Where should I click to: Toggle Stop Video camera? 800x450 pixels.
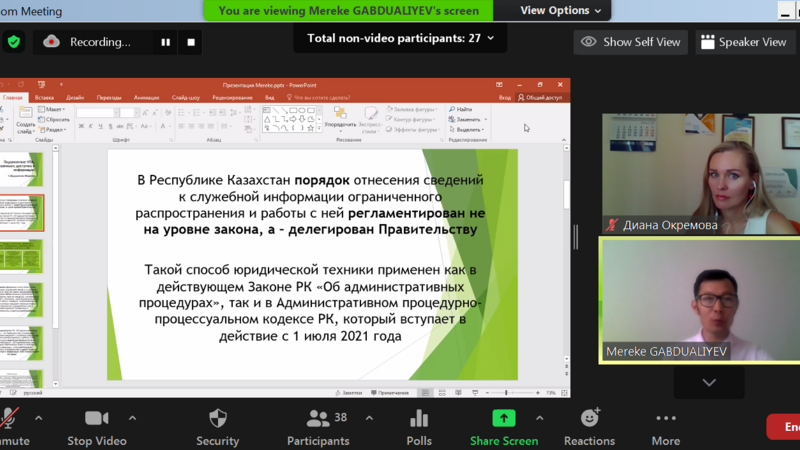coord(96,427)
